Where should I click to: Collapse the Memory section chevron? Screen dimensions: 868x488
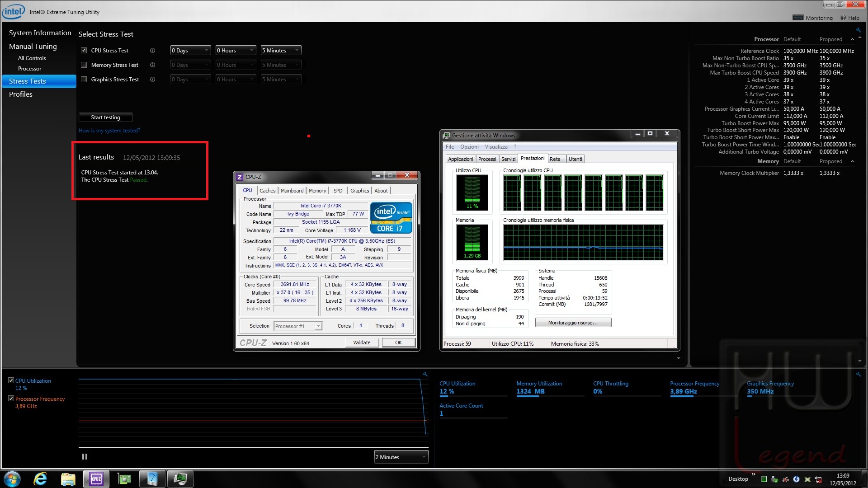coord(852,161)
